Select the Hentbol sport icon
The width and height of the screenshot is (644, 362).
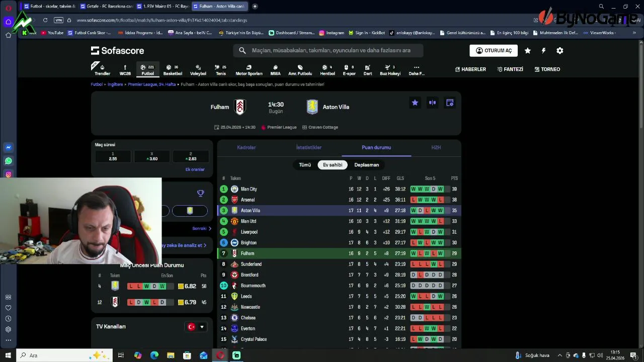pyautogui.click(x=328, y=70)
